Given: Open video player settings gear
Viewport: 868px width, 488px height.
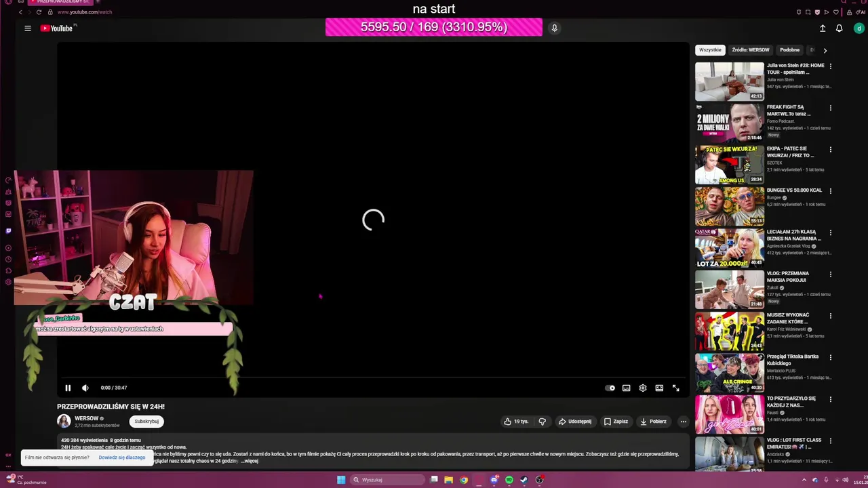Looking at the screenshot, I should click(643, 388).
